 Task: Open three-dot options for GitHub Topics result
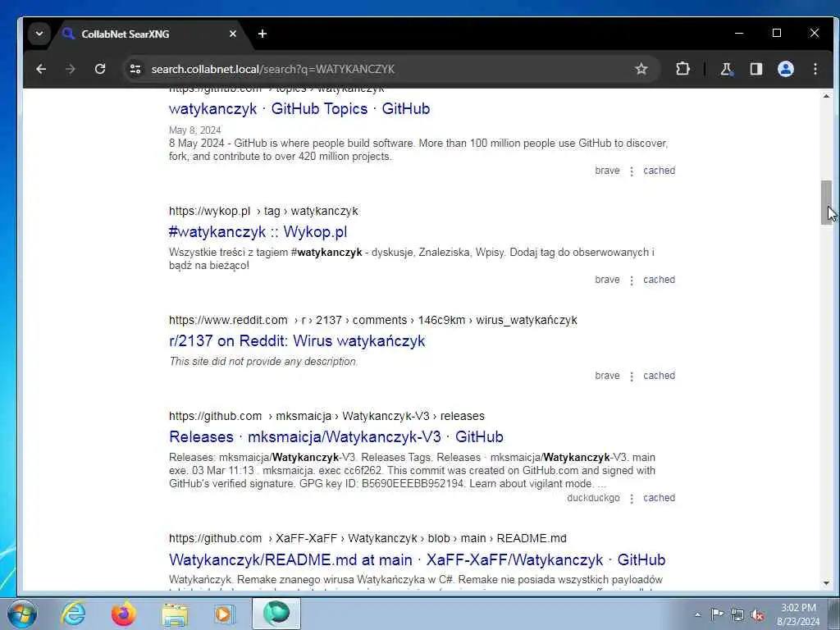[632, 171]
